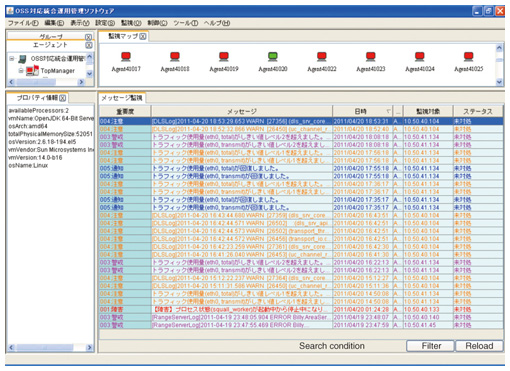
Task: Click properties panel horizontal scrollbar right arrow
Action: click(x=89, y=347)
